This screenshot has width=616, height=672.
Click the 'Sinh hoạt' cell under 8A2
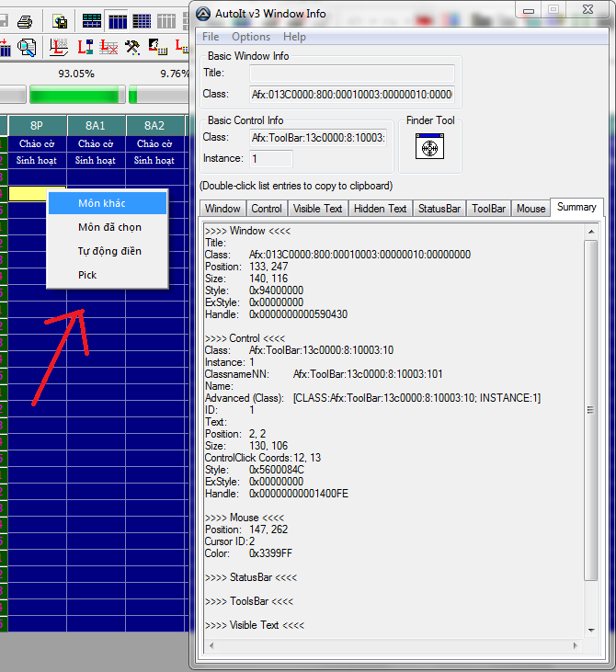(154, 160)
